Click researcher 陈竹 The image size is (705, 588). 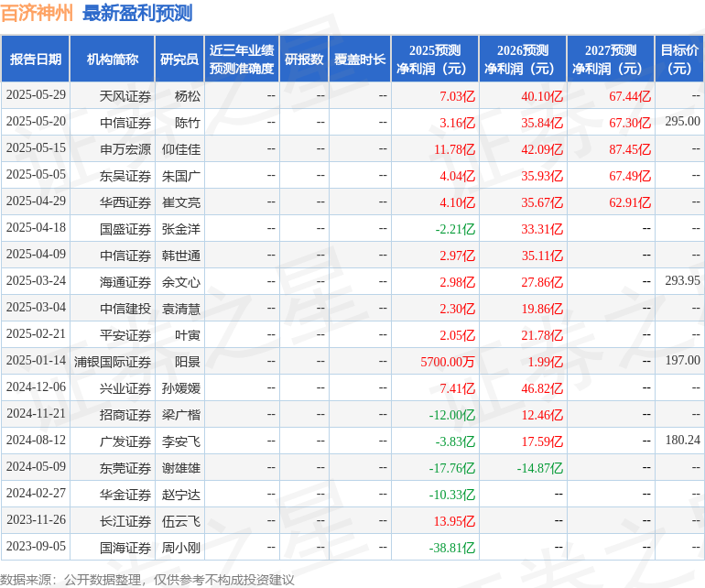pos(188,123)
